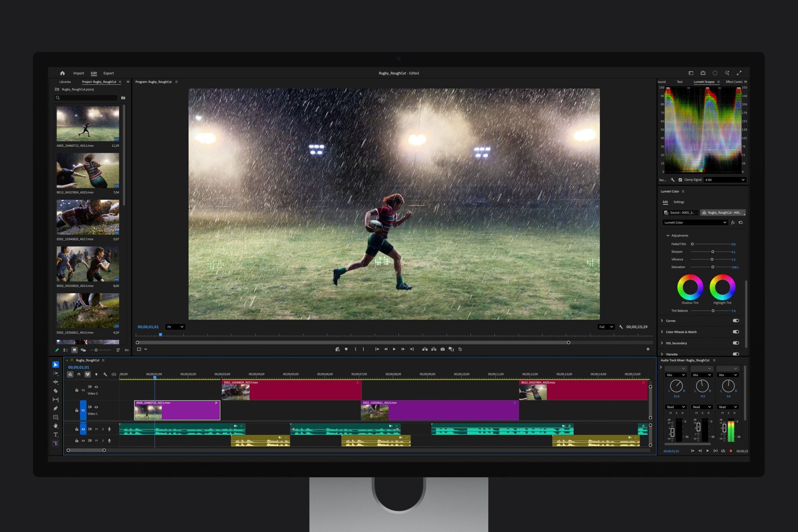Select the Razor tool
The image size is (798, 532).
(x=56, y=391)
